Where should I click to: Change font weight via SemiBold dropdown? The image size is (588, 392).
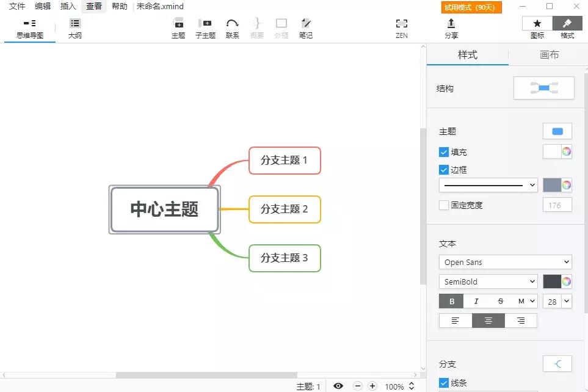(x=488, y=281)
